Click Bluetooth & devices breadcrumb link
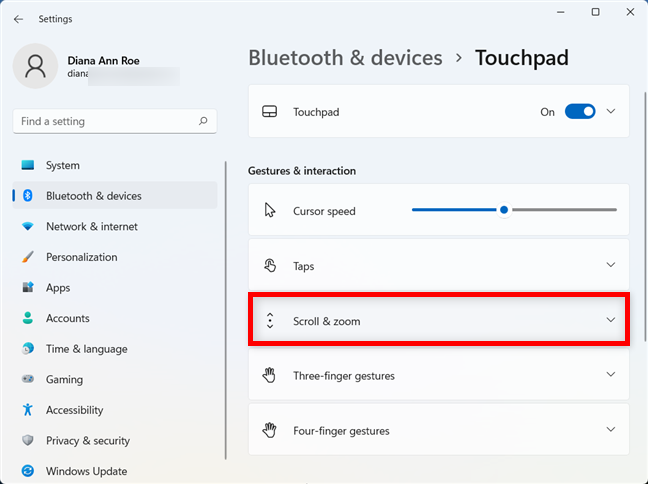Screen dimensions: 648x484 point(345,57)
